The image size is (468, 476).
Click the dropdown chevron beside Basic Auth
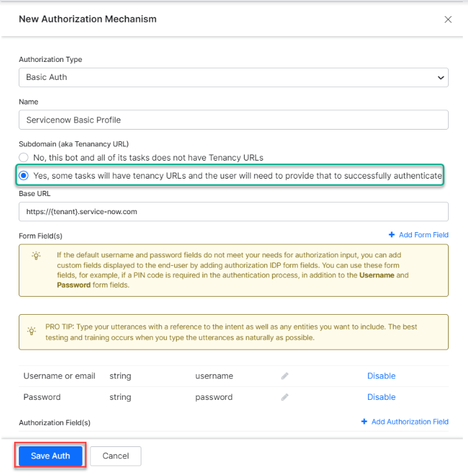[441, 77]
